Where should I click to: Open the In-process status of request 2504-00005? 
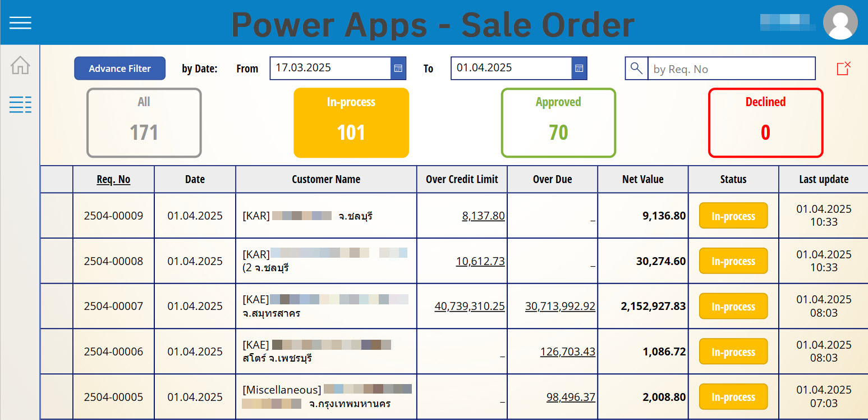click(x=733, y=397)
